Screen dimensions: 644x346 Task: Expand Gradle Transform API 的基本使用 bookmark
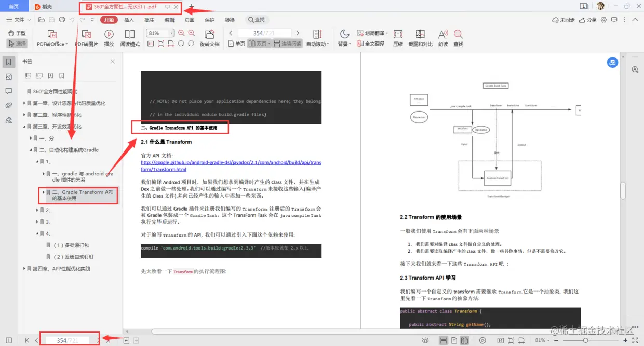[x=44, y=192]
